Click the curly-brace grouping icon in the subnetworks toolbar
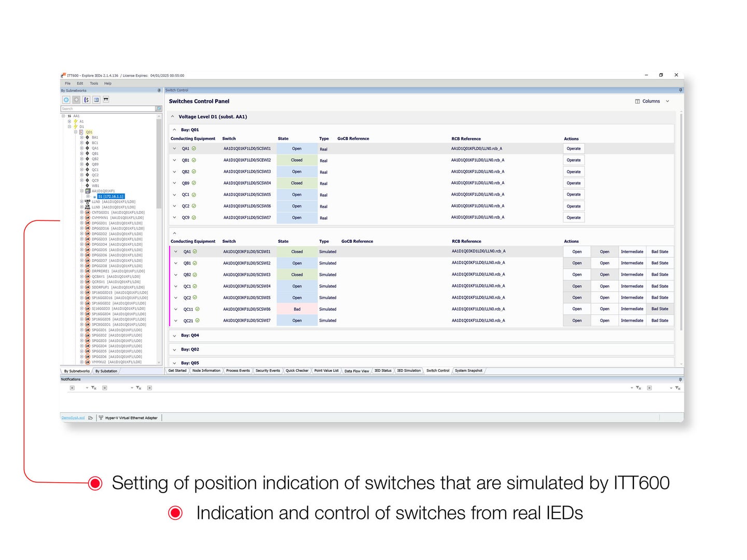Viewport: 747px width, 560px height. pyautogui.click(x=86, y=100)
